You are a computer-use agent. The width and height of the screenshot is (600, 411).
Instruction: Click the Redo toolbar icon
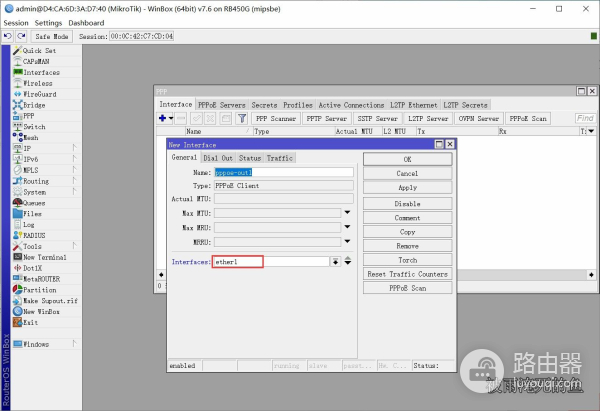pyautogui.click(x=21, y=36)
